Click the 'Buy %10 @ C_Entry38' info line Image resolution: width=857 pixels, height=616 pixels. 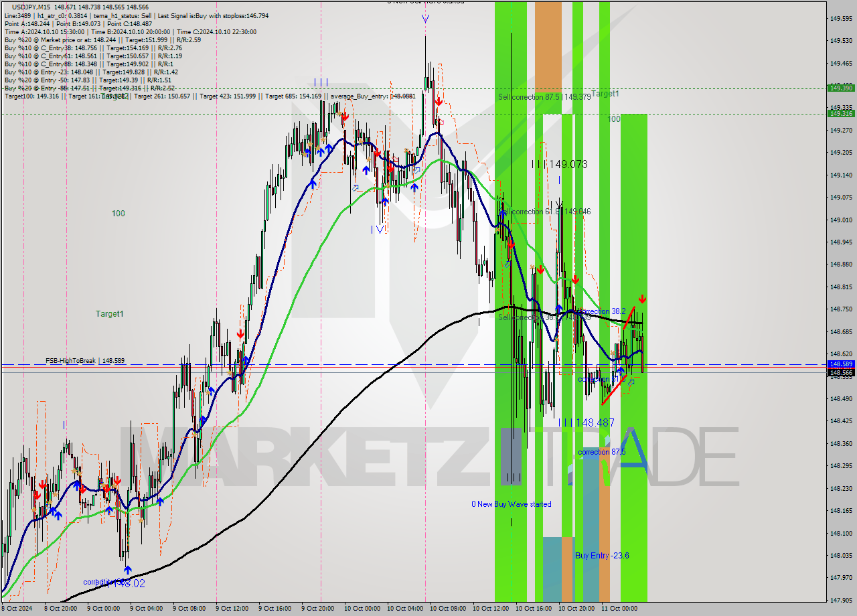(x=93, y=48)
